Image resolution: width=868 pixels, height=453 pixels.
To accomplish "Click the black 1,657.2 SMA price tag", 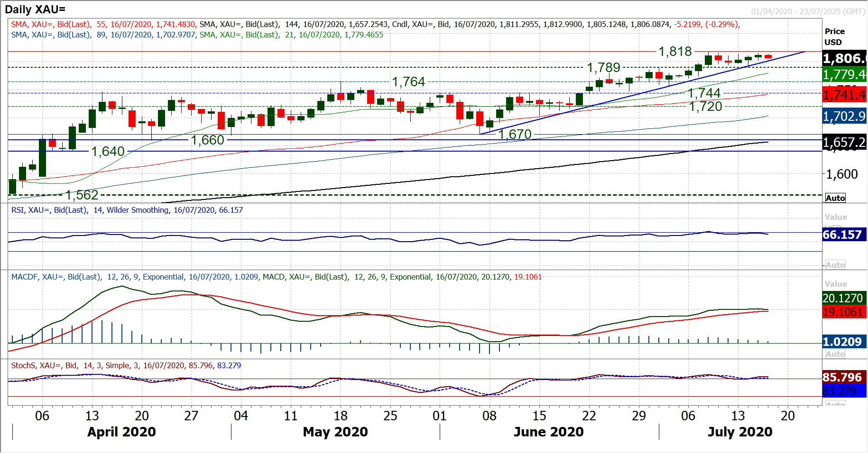I will [x=844, y=142].
